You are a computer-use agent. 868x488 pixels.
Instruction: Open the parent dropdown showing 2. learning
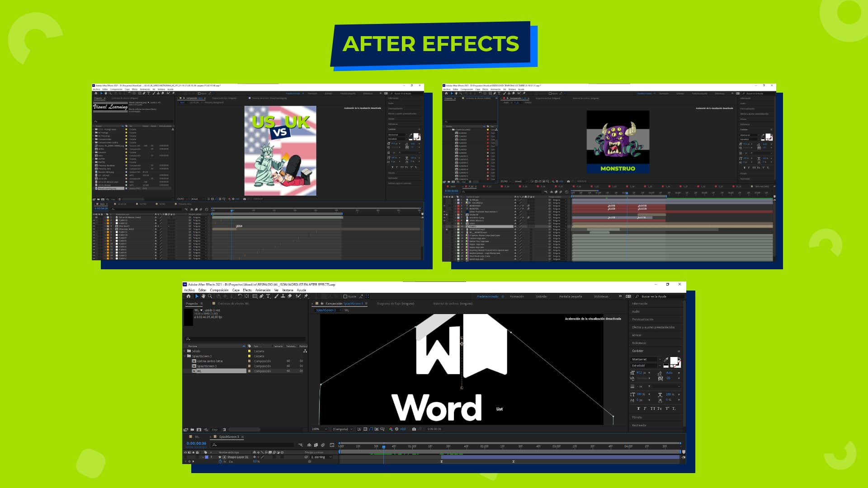321,457
